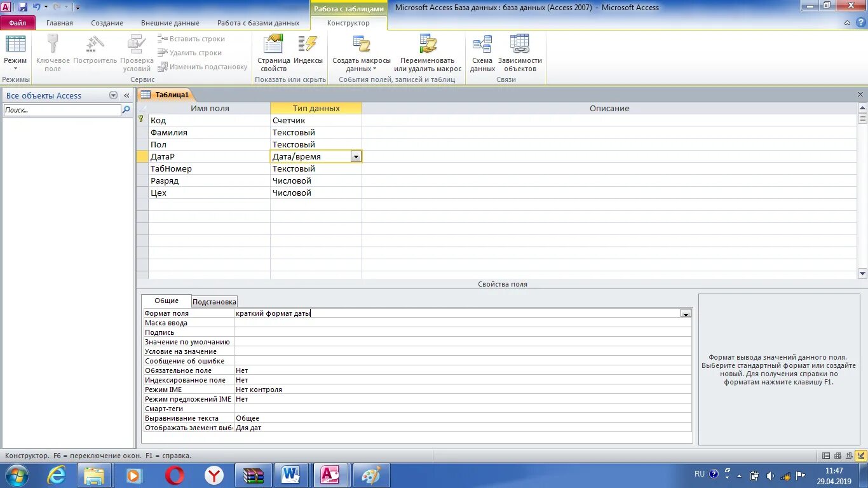This screenshot has height=488, width=868.
Task: Click the Режим IME value Нет контроля
Action: coord(463,390)
